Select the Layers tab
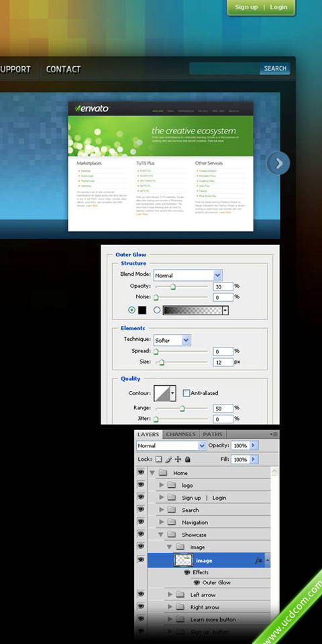Screen dimensions: 322x644 tap(148, 434)
